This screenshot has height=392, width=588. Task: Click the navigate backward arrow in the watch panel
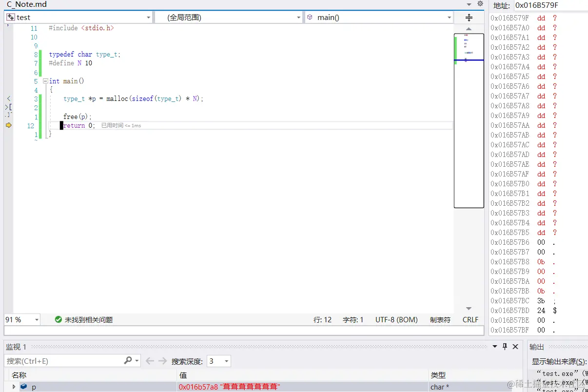pos(150,361)
